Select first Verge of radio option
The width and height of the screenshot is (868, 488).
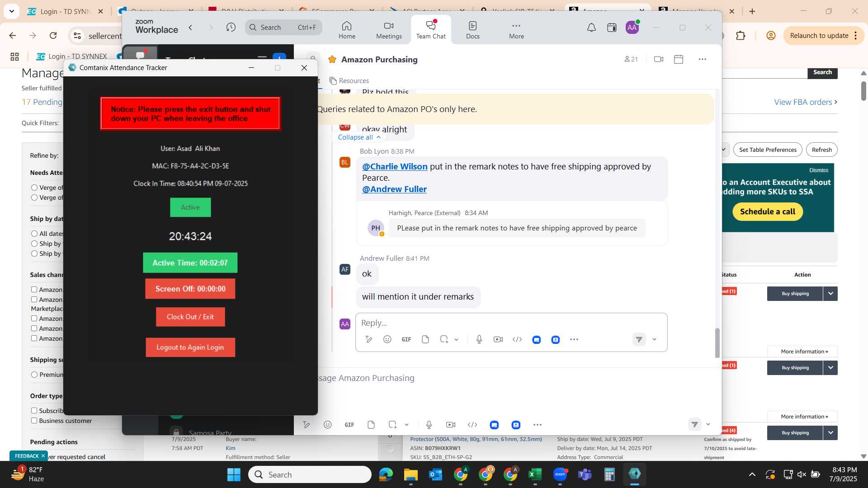click(x=34, y=188)
